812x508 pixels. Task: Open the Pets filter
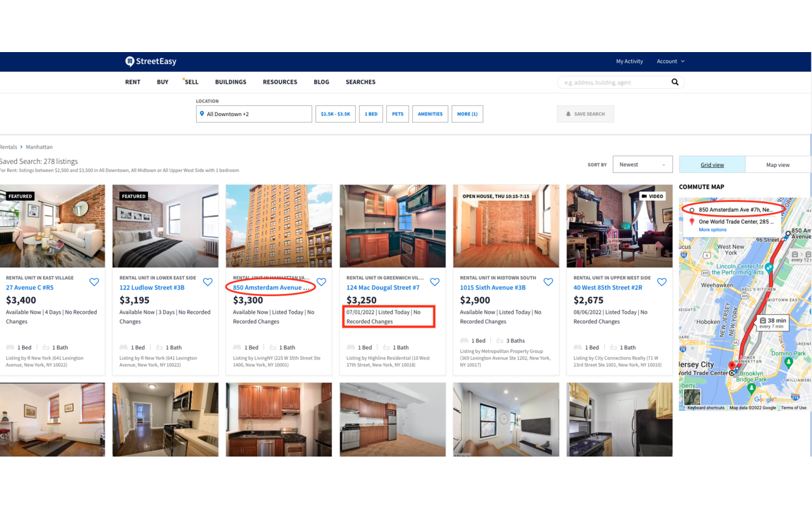pyautogui.click(x=398, y=114)
